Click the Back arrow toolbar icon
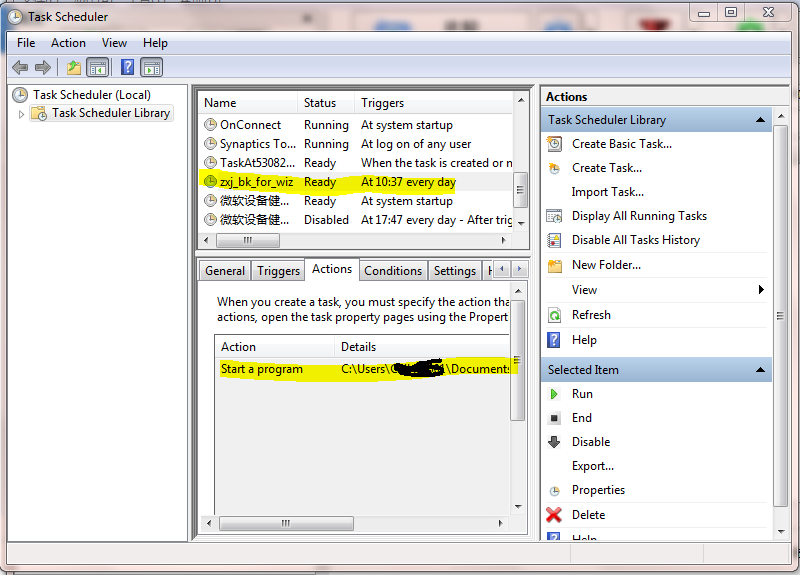800x575 pixels. [20, 67]
